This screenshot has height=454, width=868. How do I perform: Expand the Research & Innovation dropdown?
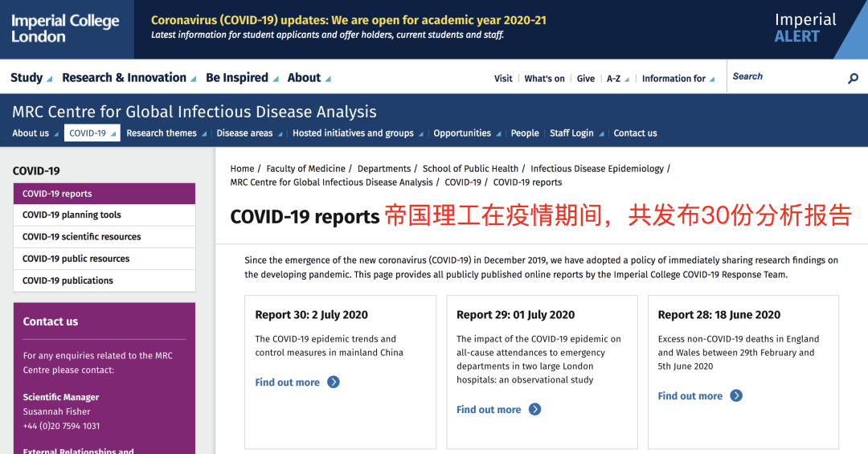[x=129, y=78]
